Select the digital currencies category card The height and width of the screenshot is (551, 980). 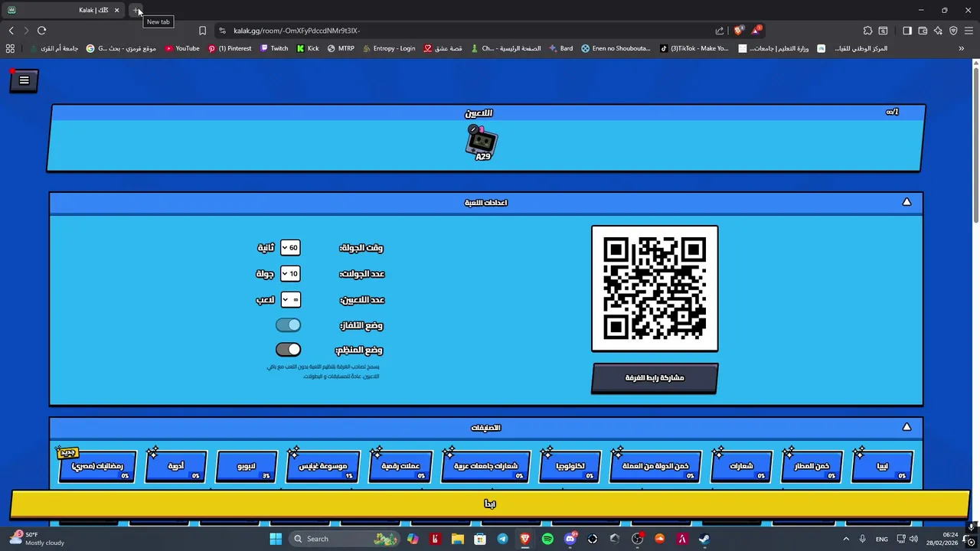click(400, 466)
